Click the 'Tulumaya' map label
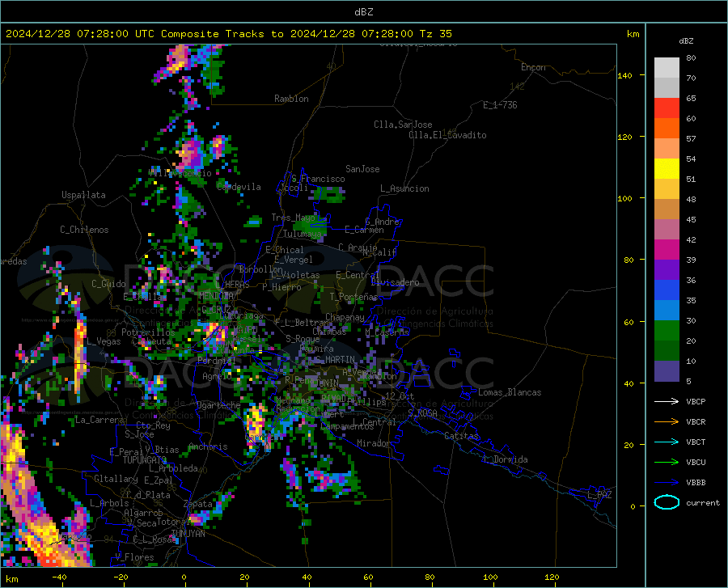The width and height of the screenshot is (728, 588). [x=303, y=234]
